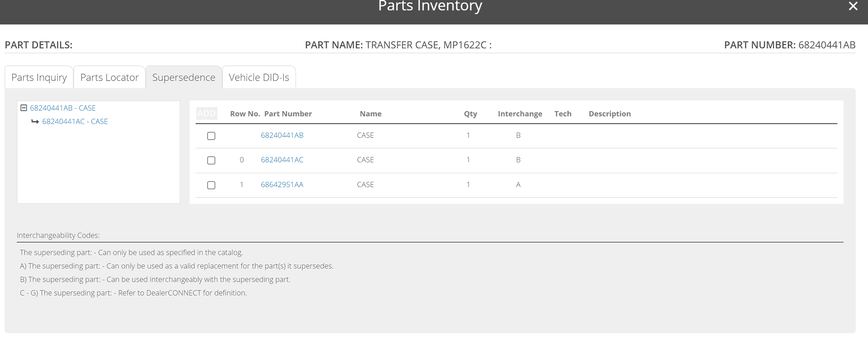This screenshot has width=868, height=353.
Task: Click the PART NUMBER: 68240441AB label
Action: [x=789, y=45]
